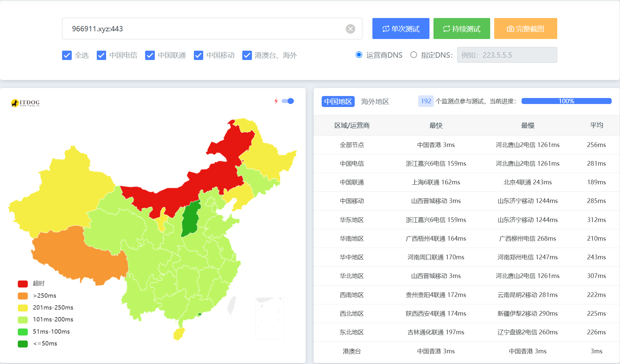Screen dimensions: 620x364
Task: Click the 北京4联通 243ms cell
Action: click(x=528, y=182)
